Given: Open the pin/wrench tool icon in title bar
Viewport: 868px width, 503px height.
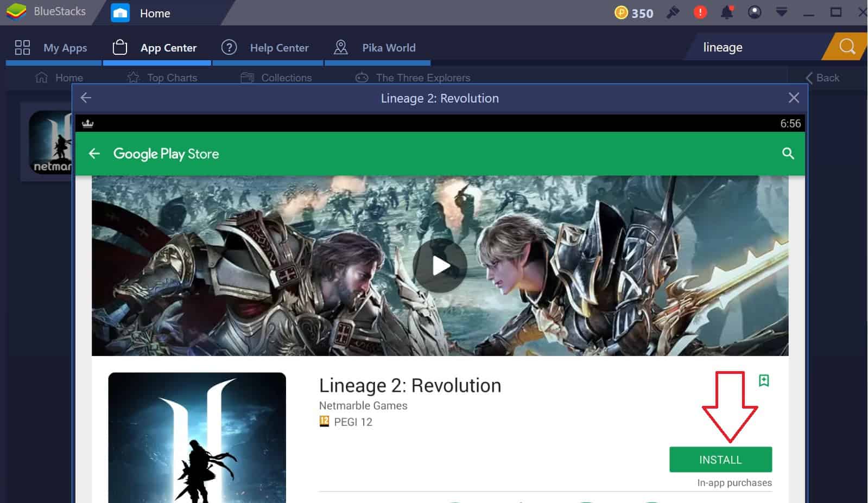Looking at the screenshot, I should [673, 12].
